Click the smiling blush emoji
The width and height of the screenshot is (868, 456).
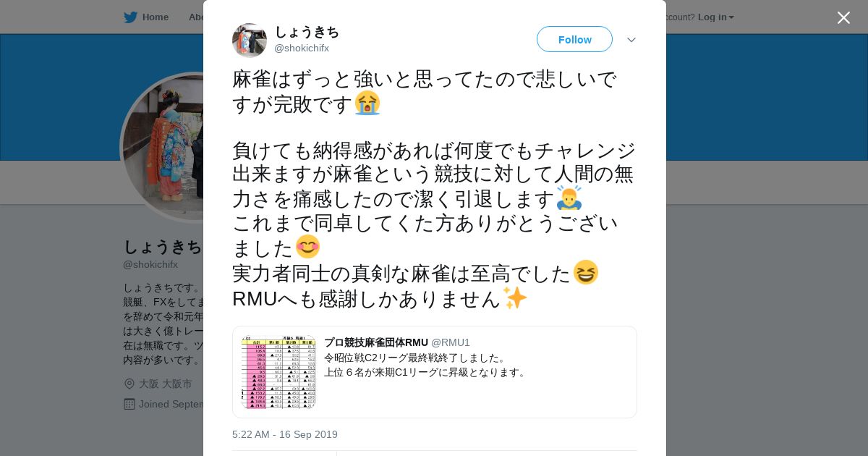(x=307, y=247)
